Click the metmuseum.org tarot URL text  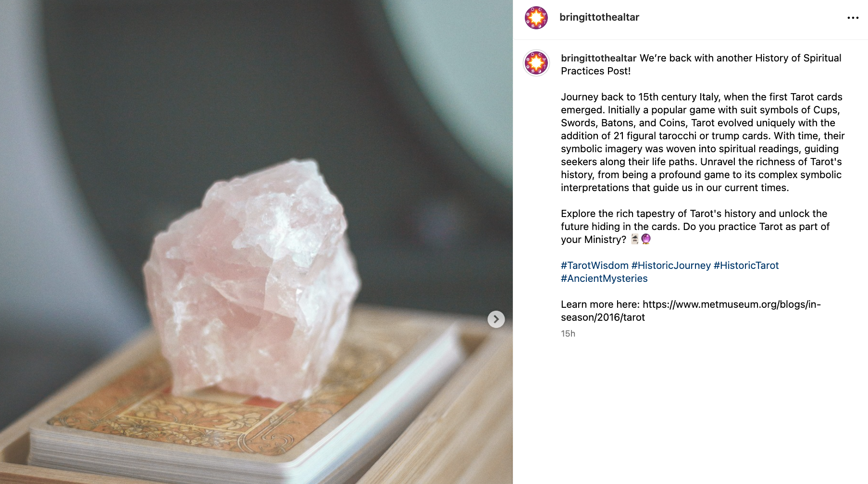(x=691, y=311)
